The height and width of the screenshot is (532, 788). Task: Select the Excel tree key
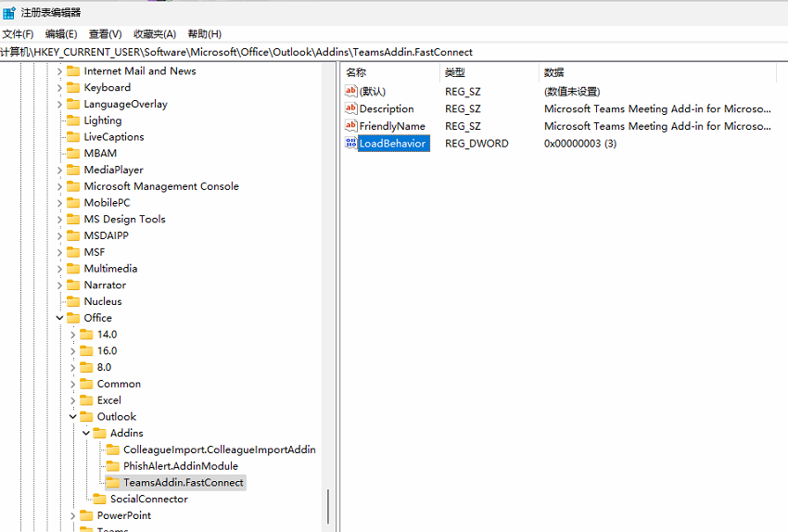click(109, 400)
